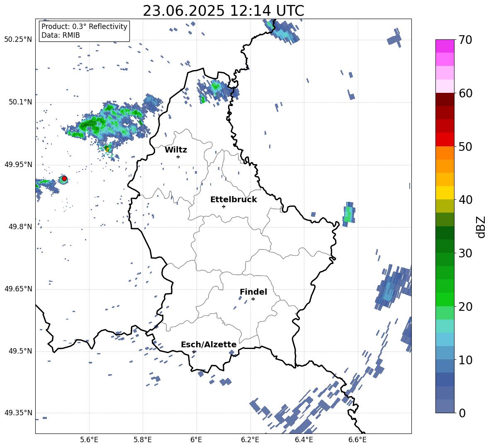Click the 50.25°N latitude label
491x448 pixels.
(18, 40)
